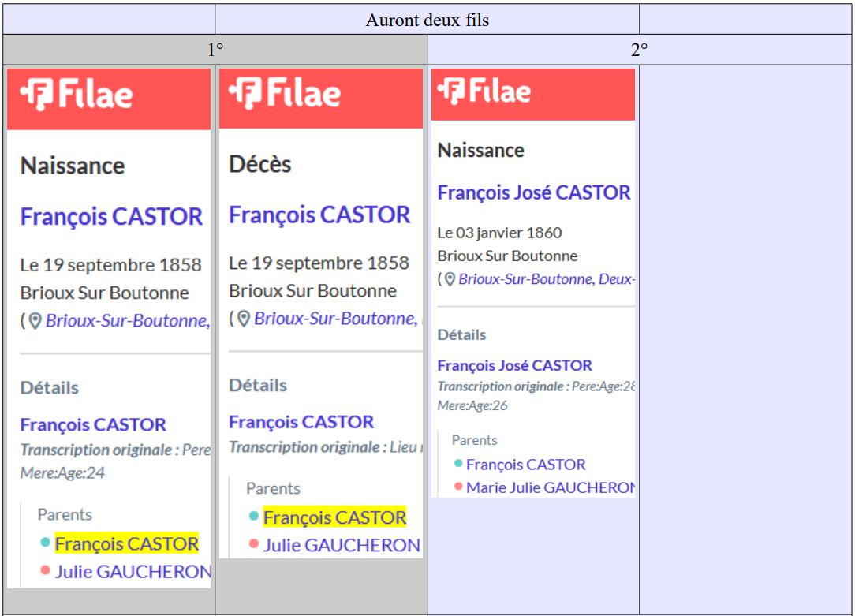Click the 'Mere:Age:26' text
The width and height of the screenshot is (855, 616).
(x=472, y=405)
